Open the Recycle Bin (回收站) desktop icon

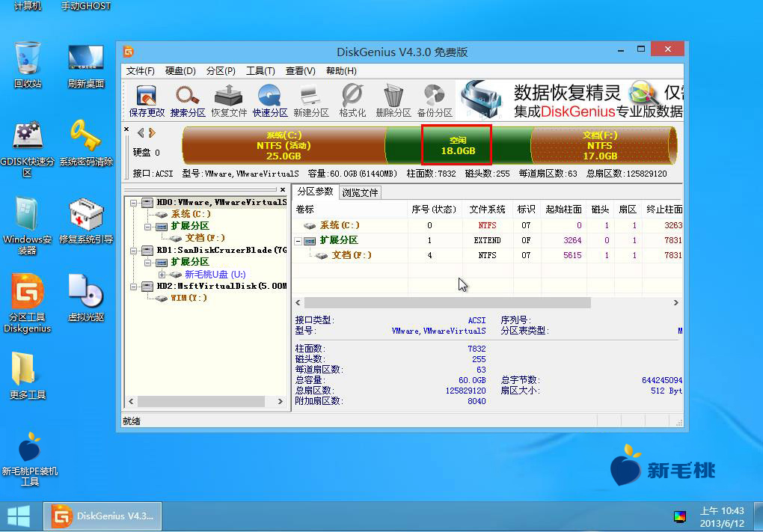[27, 65]
